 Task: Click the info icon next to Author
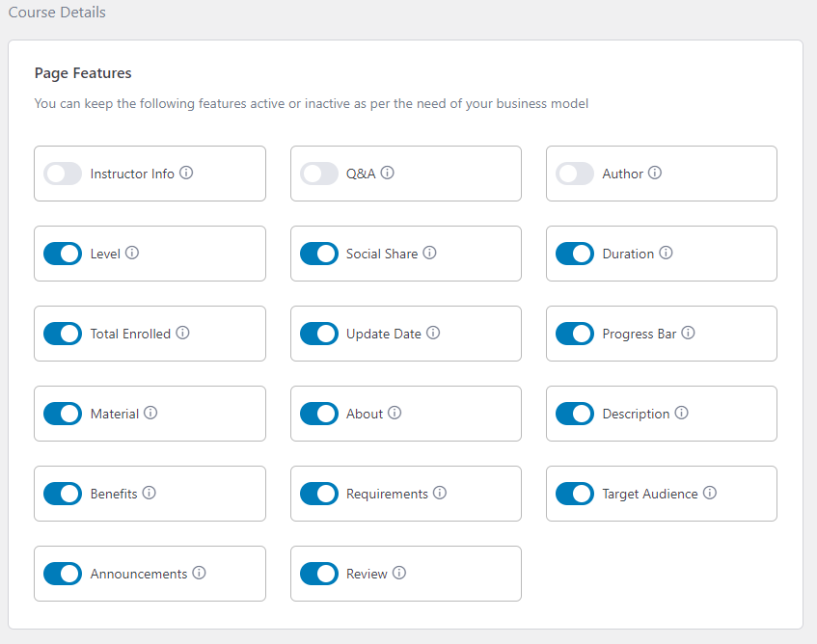[x=655, y=173]
